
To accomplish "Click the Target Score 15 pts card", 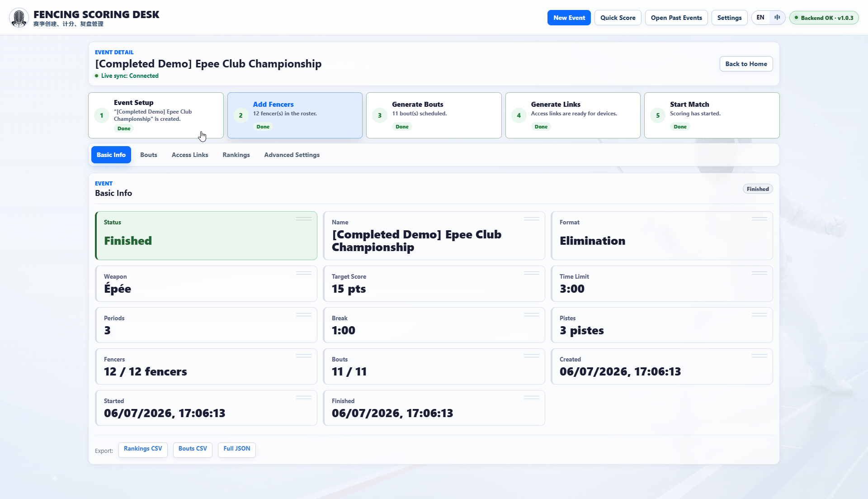I will [434, 284].
